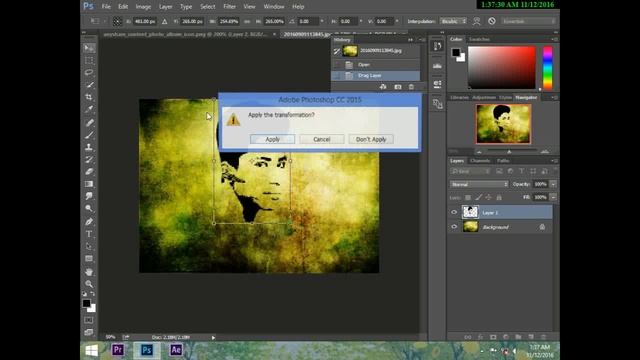Select the Clone Stamp tool
The image size is (640, 360).
point(89,147)
